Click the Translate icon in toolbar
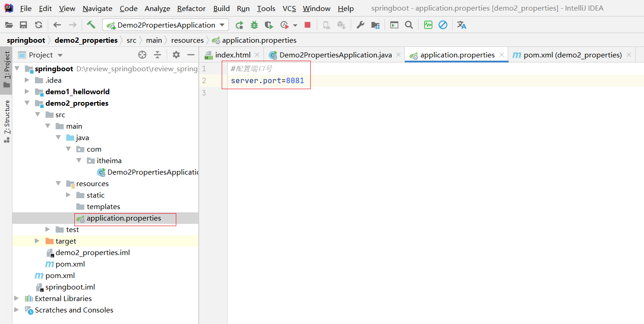 [x=461, y=25]
